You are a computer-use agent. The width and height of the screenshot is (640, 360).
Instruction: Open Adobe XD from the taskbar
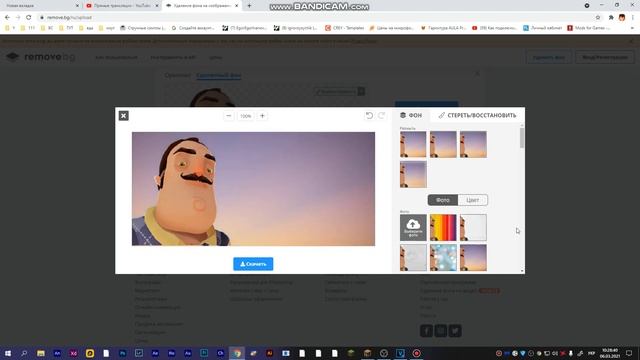pos(73,353)
